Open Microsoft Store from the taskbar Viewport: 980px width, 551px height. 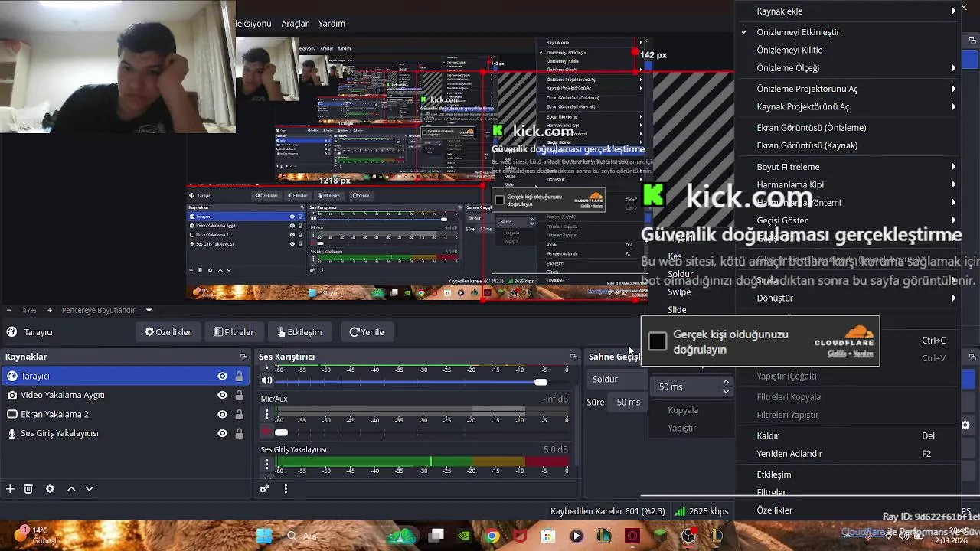tap(547, 536)
